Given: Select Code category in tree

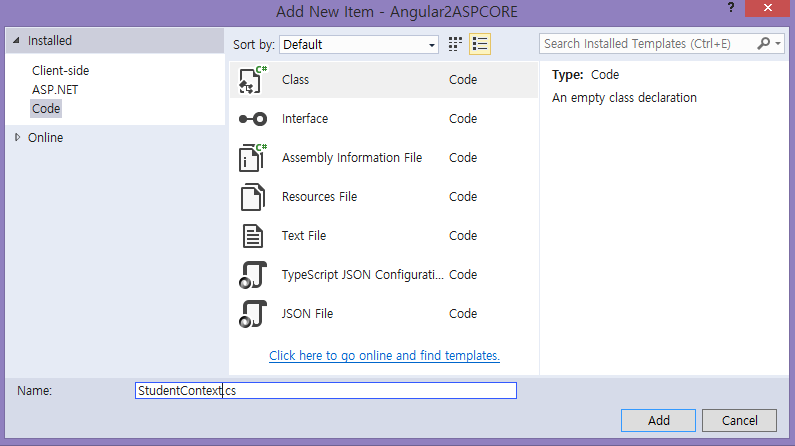Looking at the screenshot, I should tap(46, 108).
